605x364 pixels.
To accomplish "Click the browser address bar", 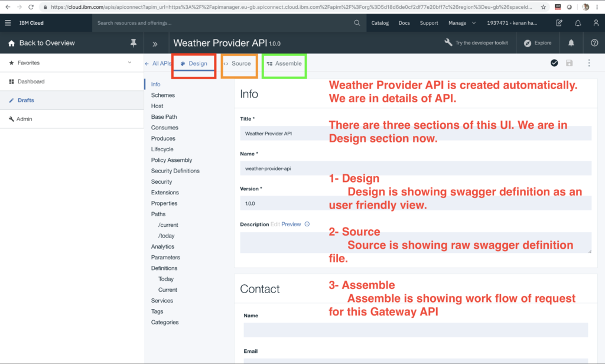I will tap(291, 7).
